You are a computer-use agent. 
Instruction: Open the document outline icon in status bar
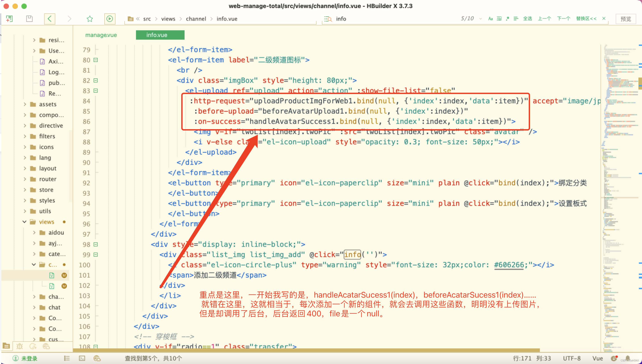pyautogui.click(x=66, y=358)
